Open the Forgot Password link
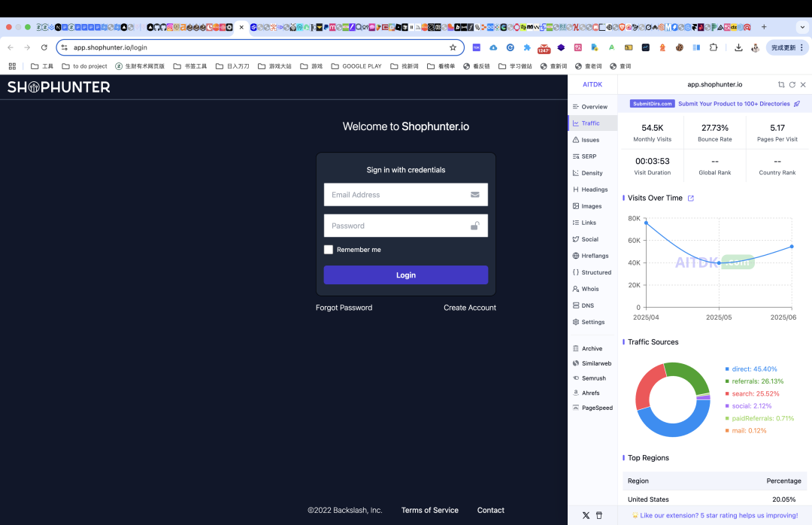The image size is (812, 525). tap(344, 308)
